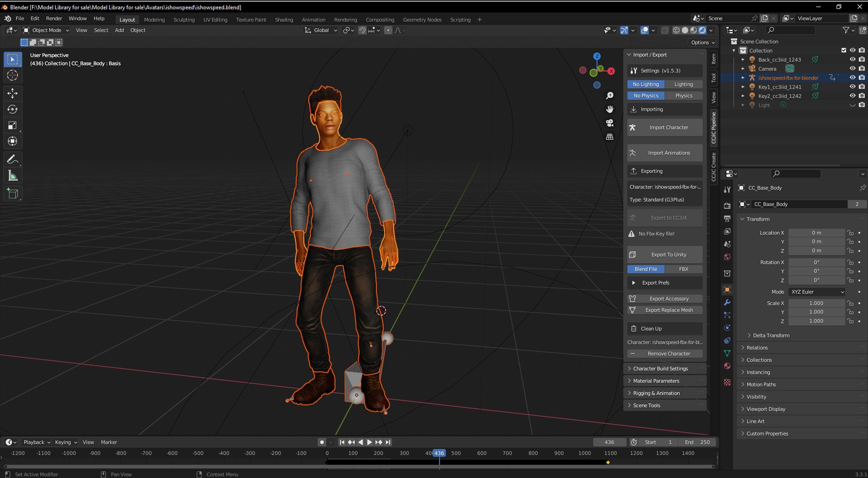Activate the Move tool

point(12,93)
